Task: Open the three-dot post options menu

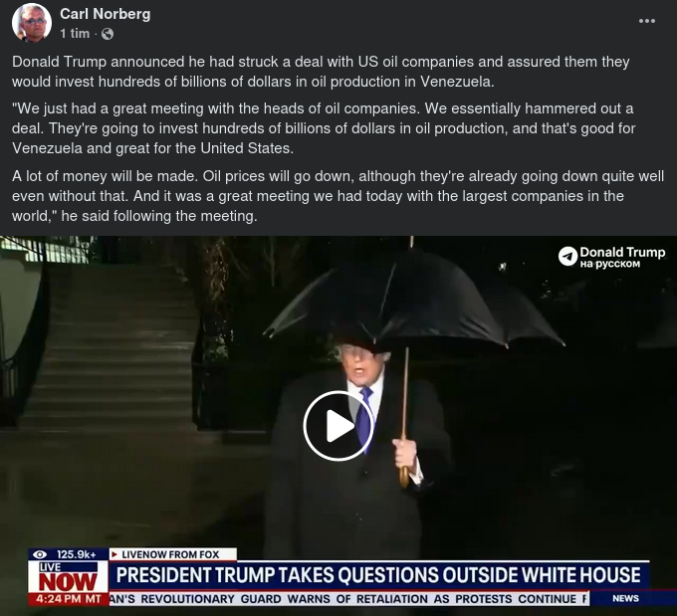Action: click(647, 21)
